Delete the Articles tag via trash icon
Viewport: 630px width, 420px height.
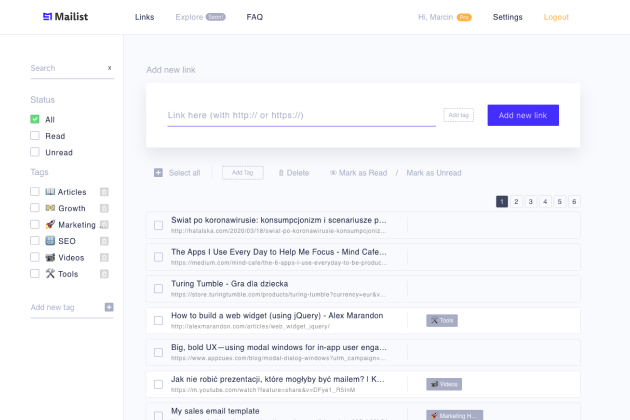tap(104, 192)
